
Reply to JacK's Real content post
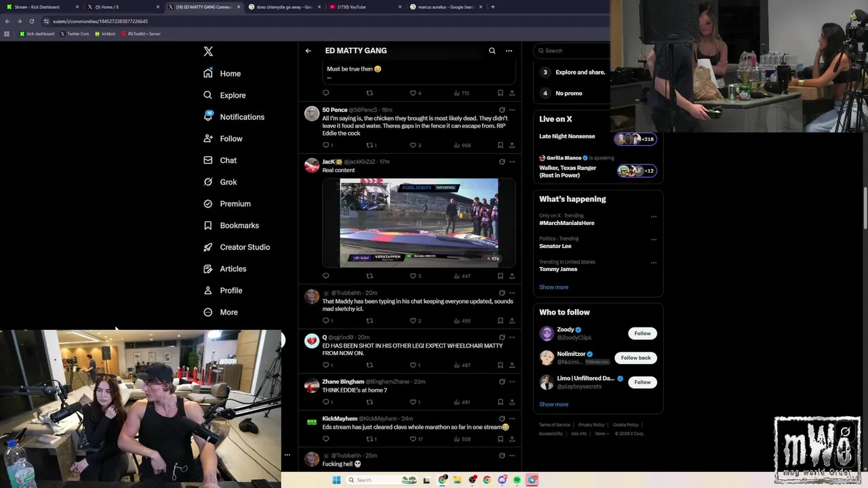click(x=326, y=276)
